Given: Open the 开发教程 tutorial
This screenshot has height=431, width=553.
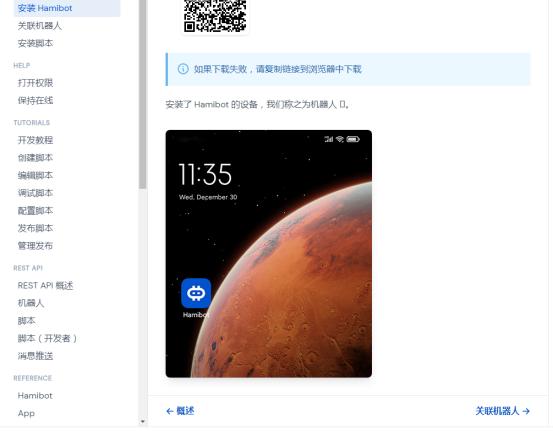Looking at the screenshot, I should click(x=35, y=140).
